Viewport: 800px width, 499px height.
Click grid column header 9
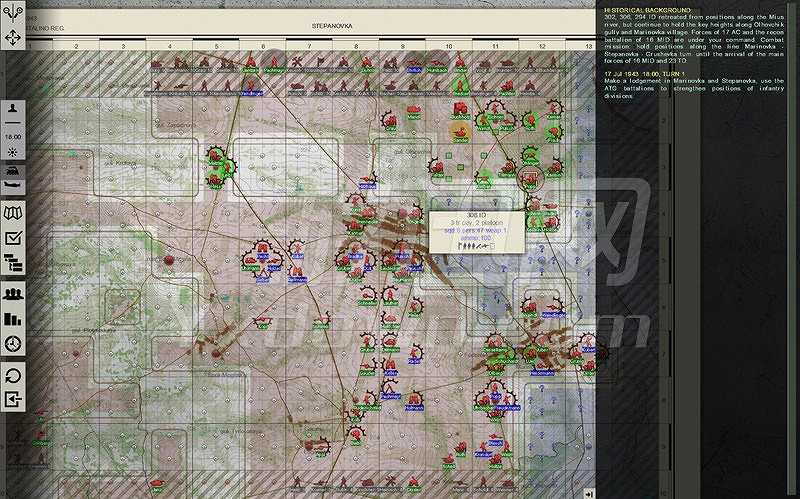pyautogui.click(x=403, y=46)
